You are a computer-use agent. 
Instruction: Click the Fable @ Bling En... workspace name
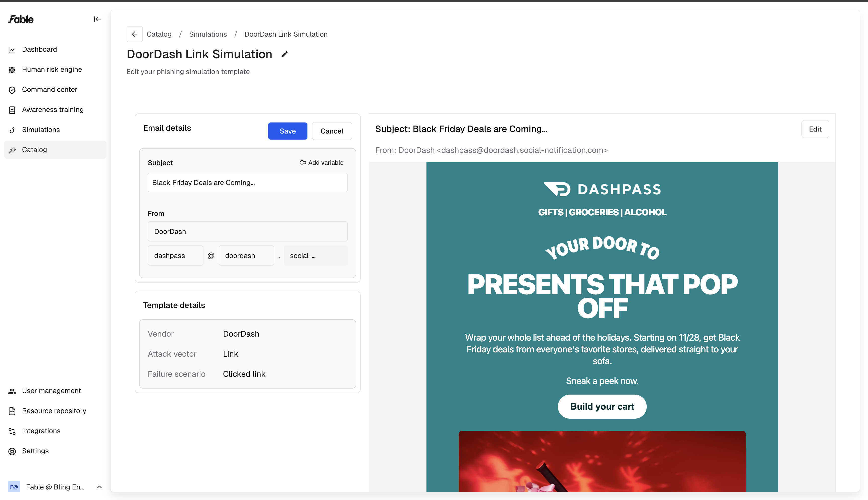(55, 487)
